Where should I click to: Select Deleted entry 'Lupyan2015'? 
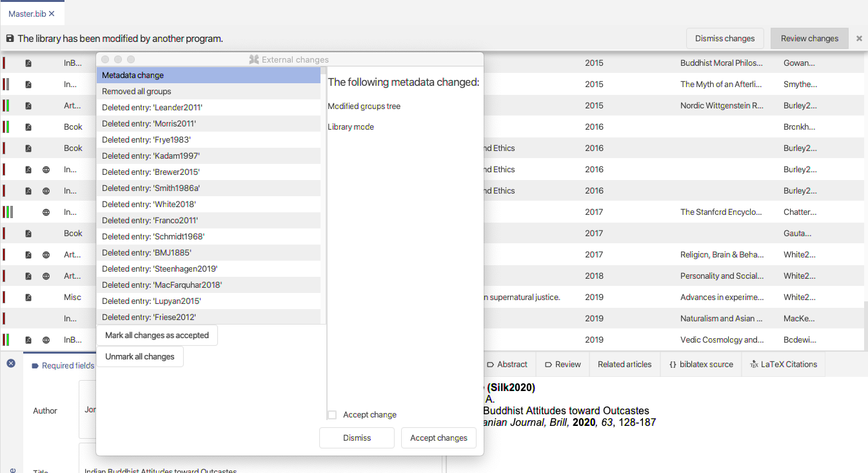(x=208, y=301)
